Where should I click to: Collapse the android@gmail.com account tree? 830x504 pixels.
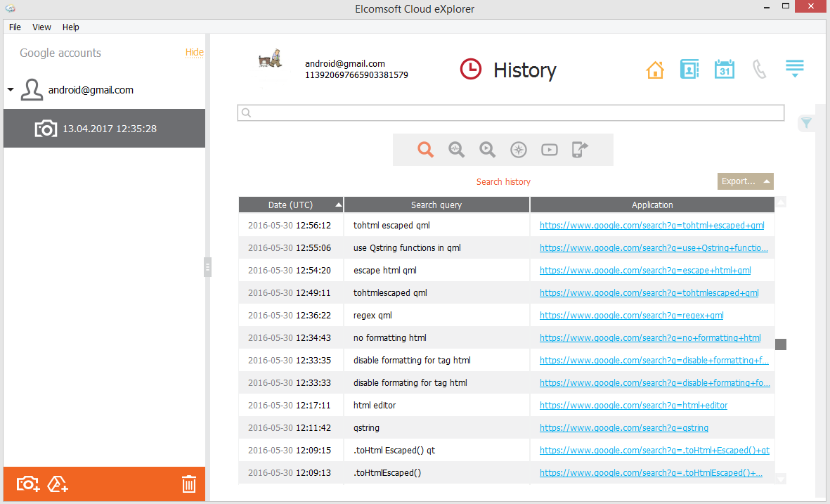[x=11, y=90]
